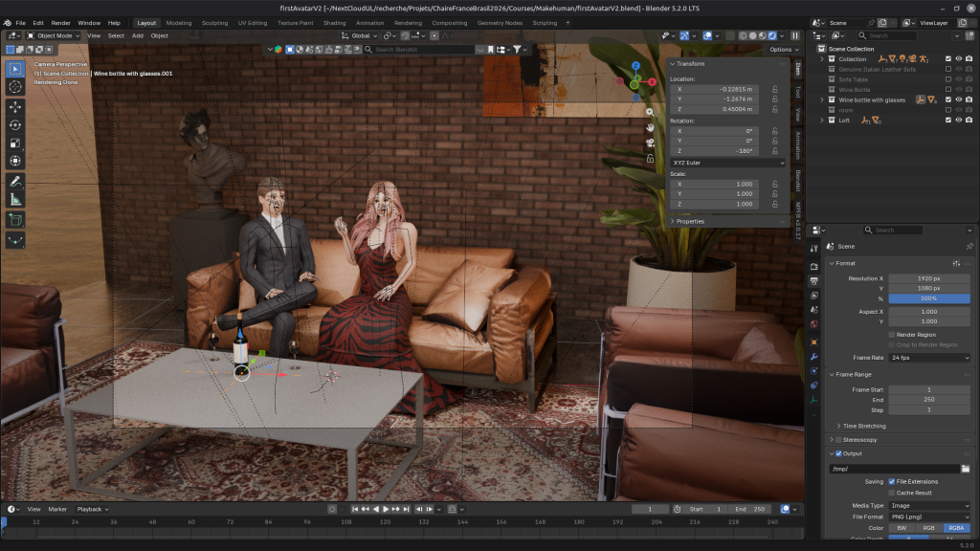Screen dimensions: 980x551
Task: Lock the Location X value
Action: pos(775,89)
